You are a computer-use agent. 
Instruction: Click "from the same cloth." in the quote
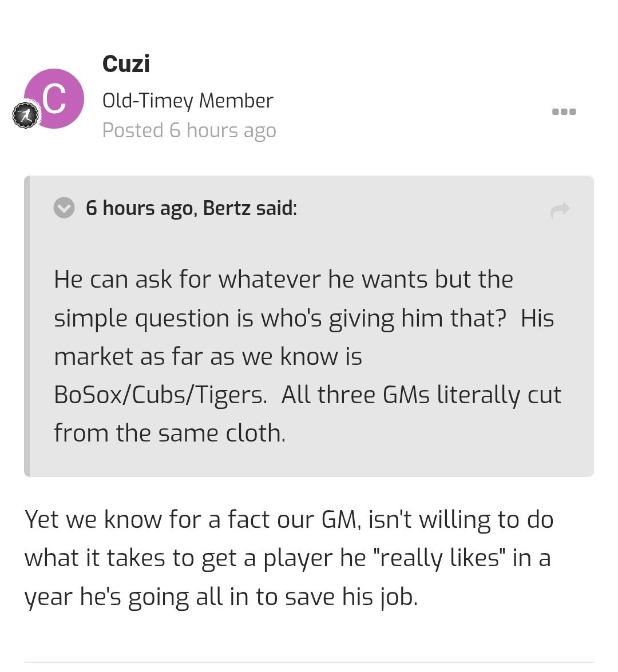point(169,433)
